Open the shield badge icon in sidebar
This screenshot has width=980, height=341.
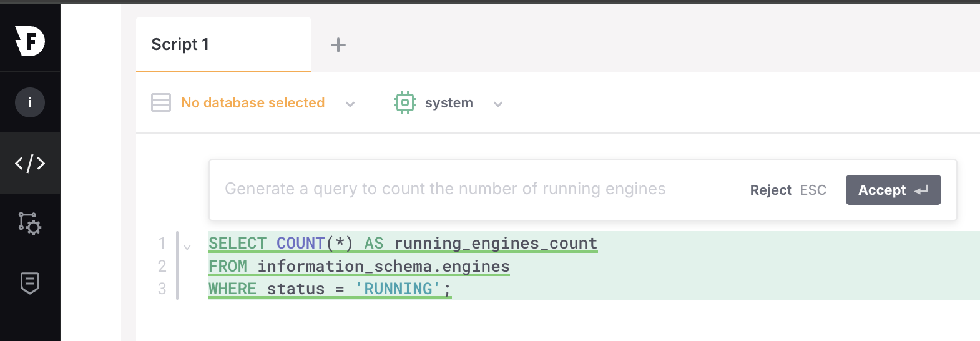(x=30, y=283)
